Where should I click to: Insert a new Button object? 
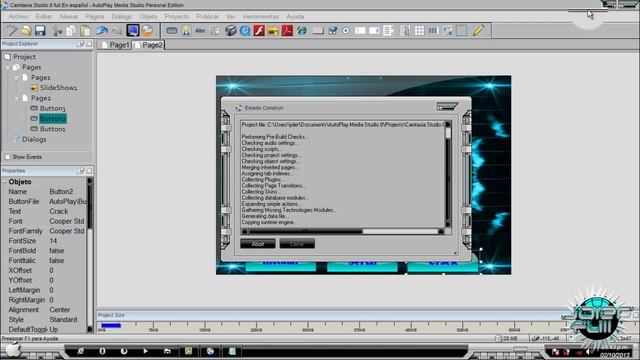click(172, 31)
